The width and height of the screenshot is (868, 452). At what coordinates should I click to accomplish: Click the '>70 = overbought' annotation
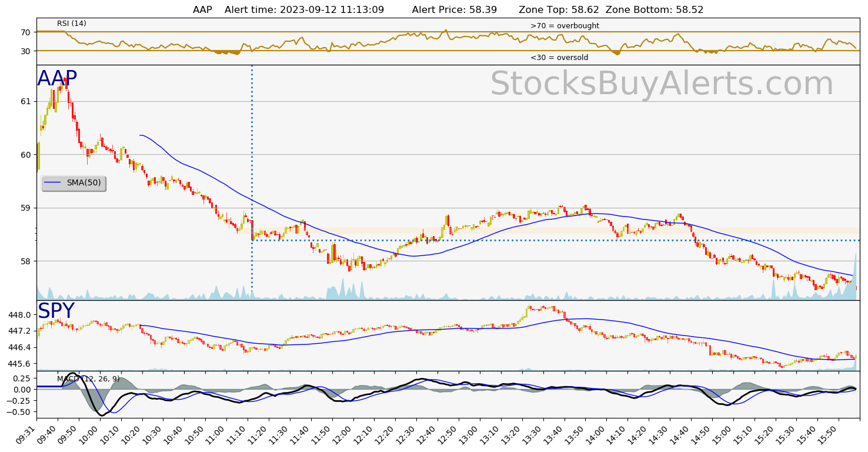pyautogui.click(x=565, y=26)
